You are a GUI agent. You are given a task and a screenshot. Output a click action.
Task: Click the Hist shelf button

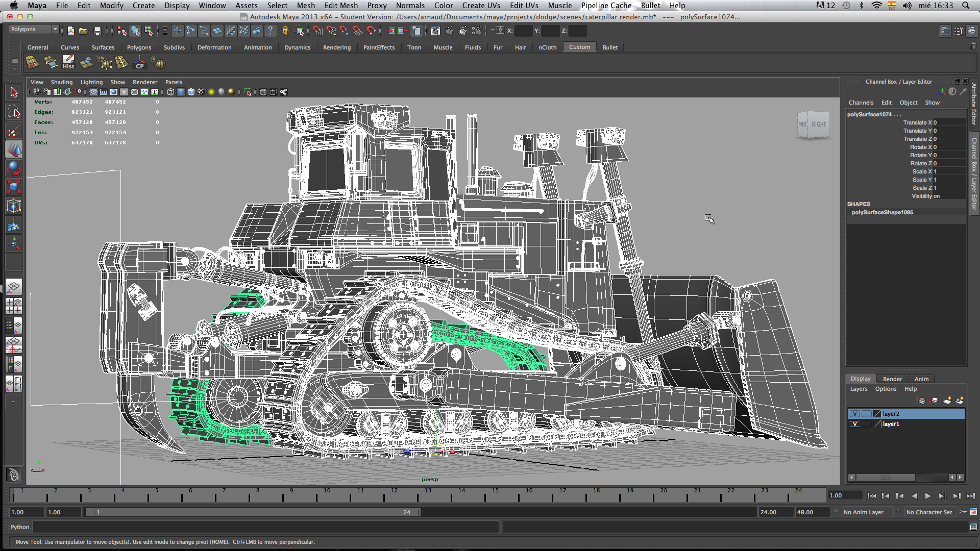(x=68, y=63)
